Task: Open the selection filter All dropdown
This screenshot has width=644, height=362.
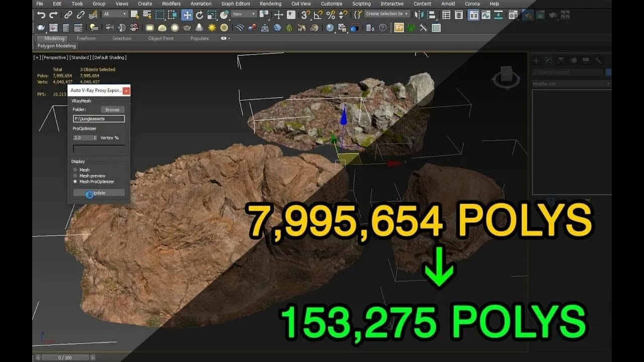Action: [x=115, y=14]
